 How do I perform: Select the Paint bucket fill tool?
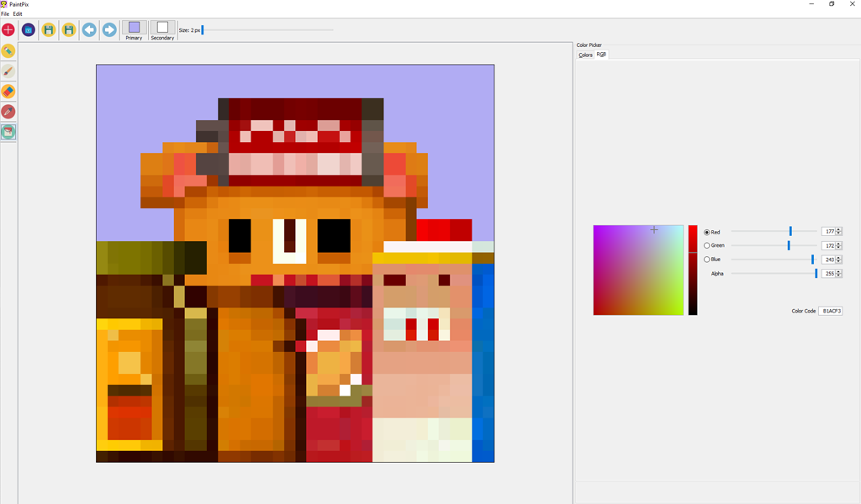(8, 132)
